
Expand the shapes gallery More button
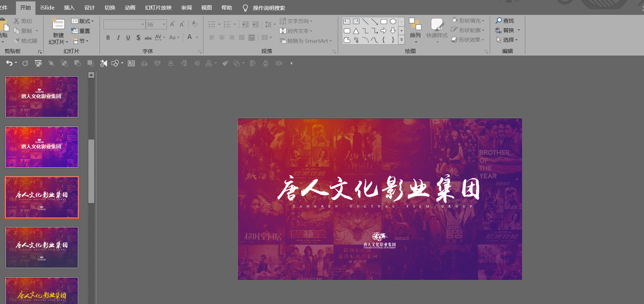pos(402,40)
